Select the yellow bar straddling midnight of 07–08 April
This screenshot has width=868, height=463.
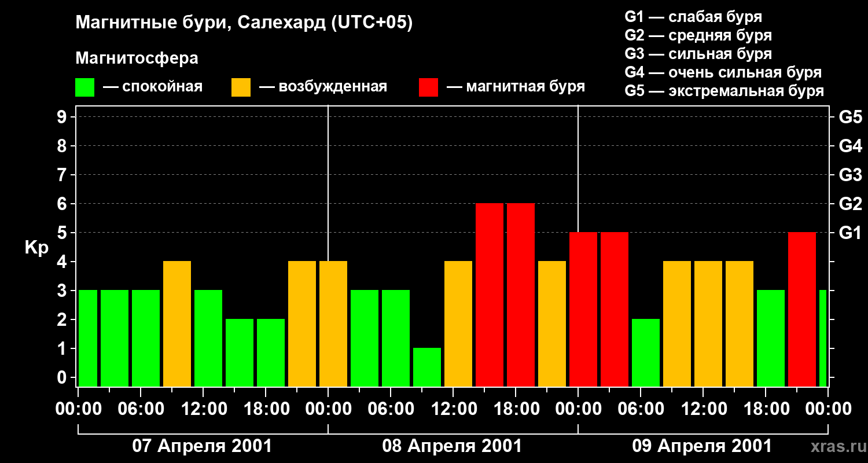333,324
